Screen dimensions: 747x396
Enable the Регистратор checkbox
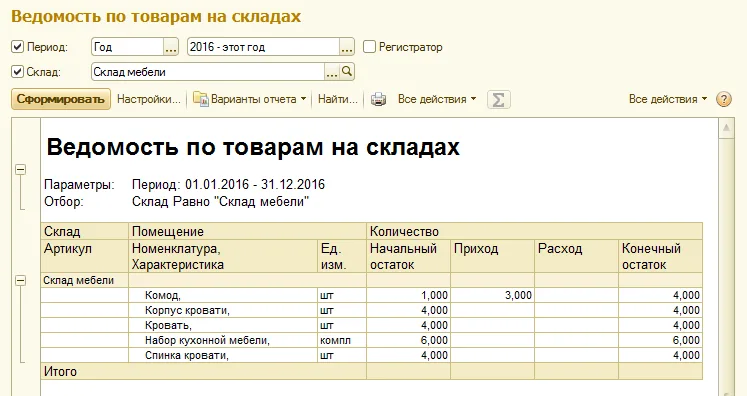pyautogui.click(x=369, y=47)
